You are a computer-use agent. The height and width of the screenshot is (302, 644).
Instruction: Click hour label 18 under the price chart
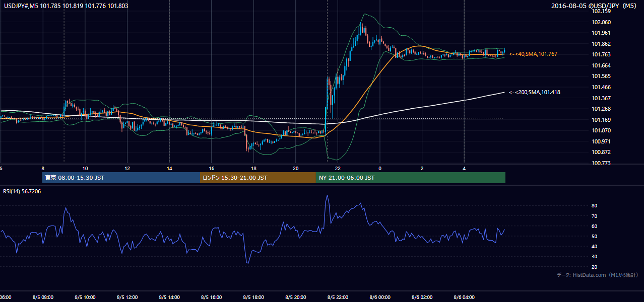[253, 168]
